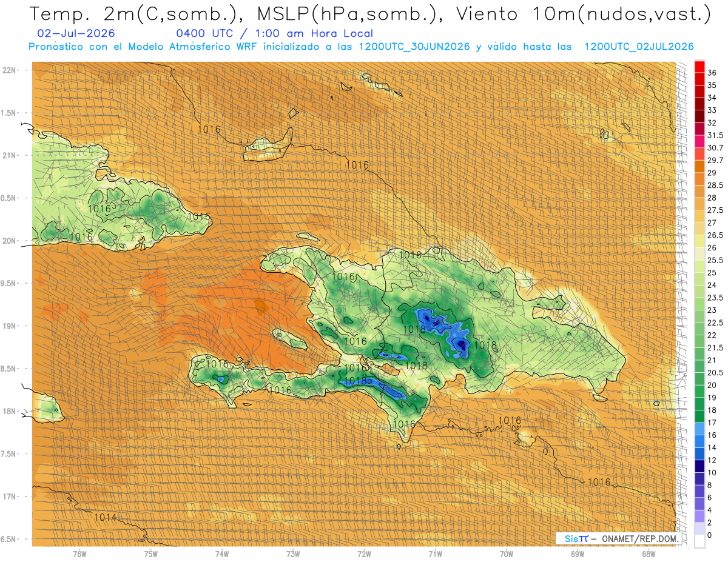Click the legend value '22.5'
The image size is (728, 562).
715,323
